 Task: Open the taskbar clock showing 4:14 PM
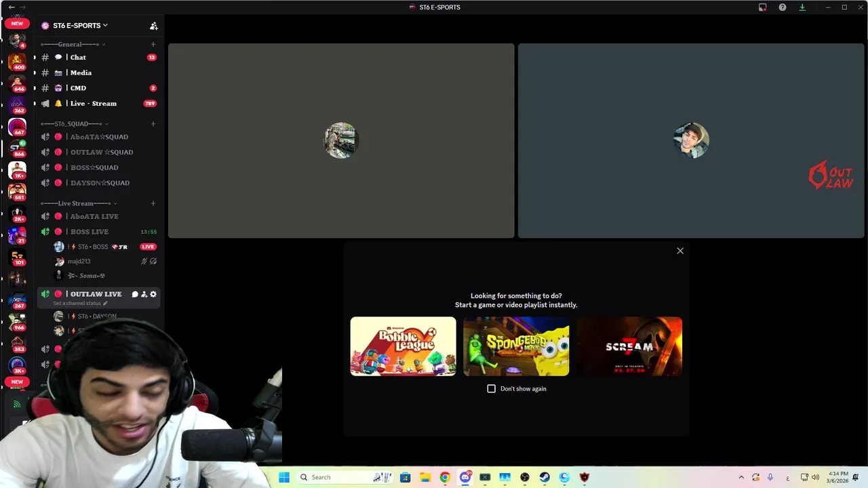838,477
